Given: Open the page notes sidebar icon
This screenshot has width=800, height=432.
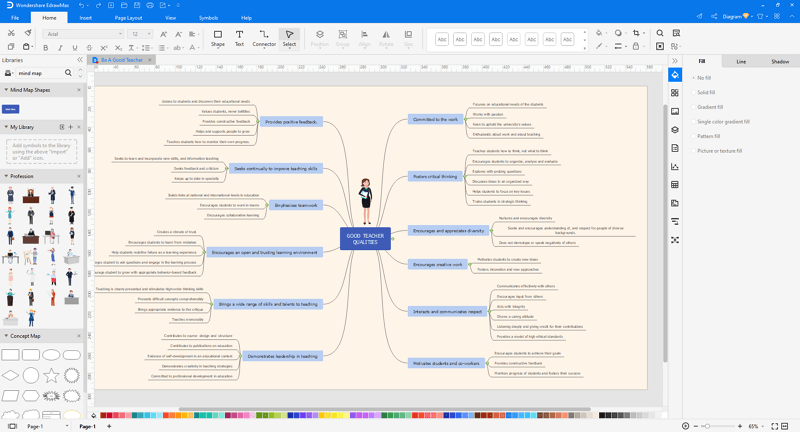Looking at the screenshot, I should pyautogui.click(x=675, y=148).
